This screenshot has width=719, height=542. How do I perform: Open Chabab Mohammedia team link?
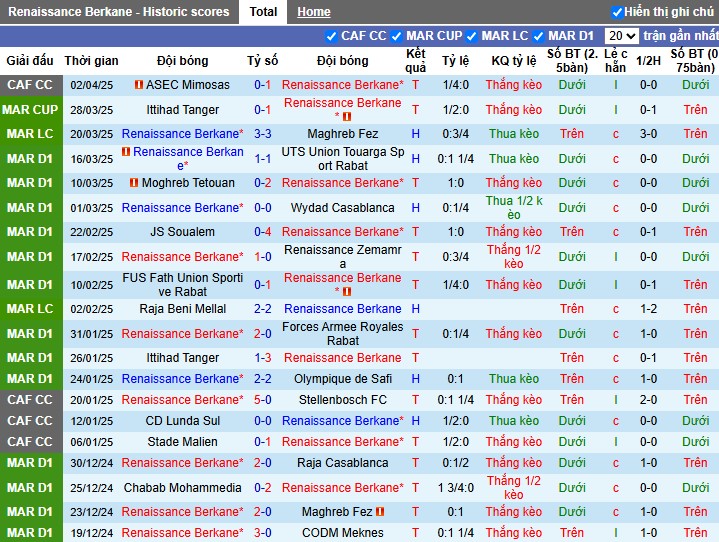pyautogui.click(x=183, y=488)
